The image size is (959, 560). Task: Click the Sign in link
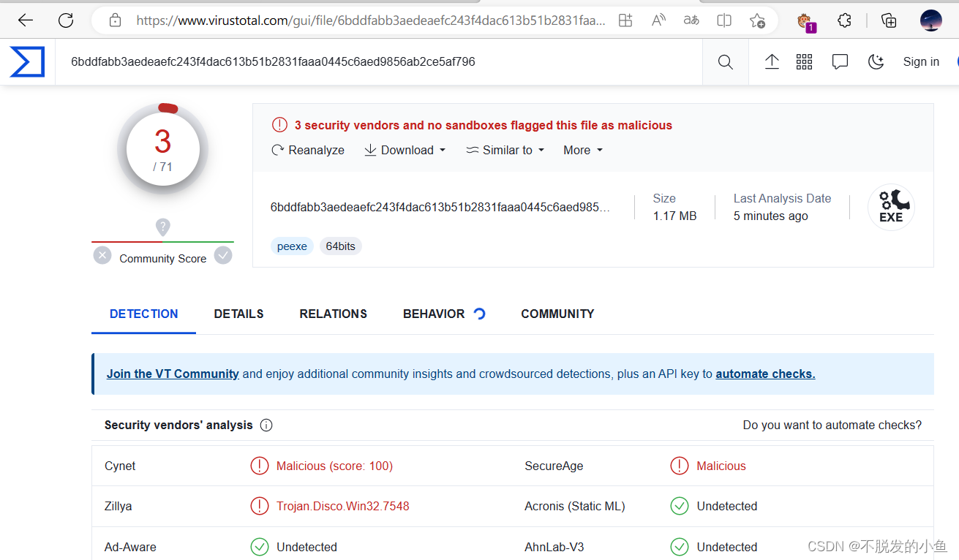click(x=921, y=62)
